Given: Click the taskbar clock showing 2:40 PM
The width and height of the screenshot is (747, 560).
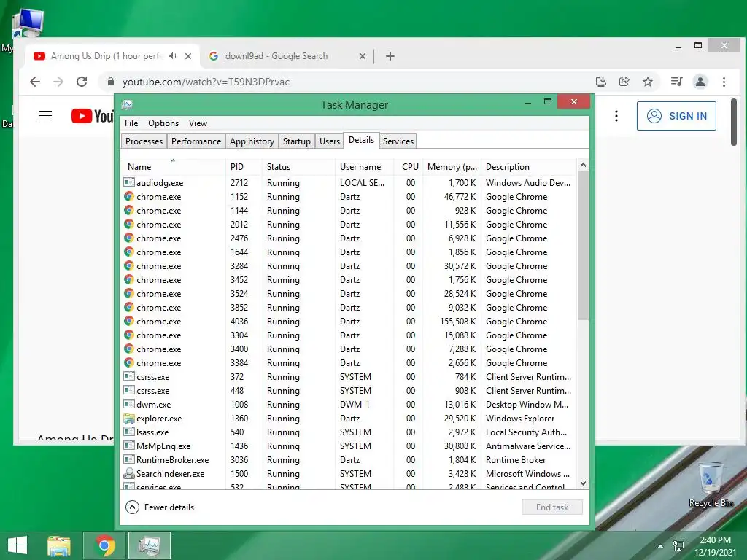Looking at the screenshot, I should pyautogui.click(x=715, y=546).
